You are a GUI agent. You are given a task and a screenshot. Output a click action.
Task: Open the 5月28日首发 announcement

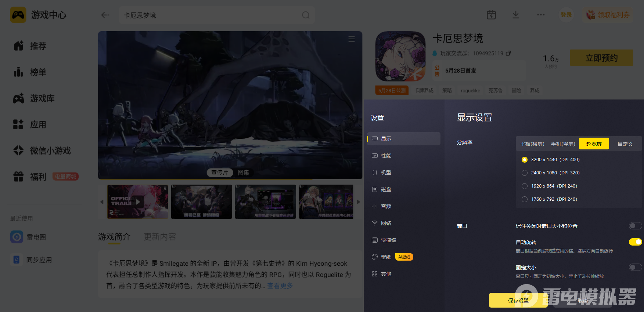tap(479, 70)
